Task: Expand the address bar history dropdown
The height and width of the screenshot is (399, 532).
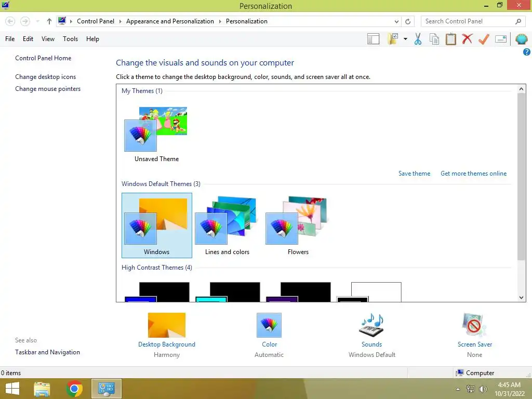Action: pyautogui.click(x=396, y=21)
